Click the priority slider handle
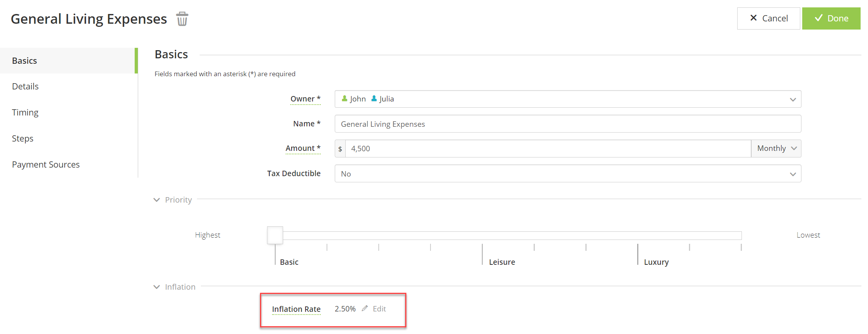The width and height of the screenshot is (868, 334). 275,235
